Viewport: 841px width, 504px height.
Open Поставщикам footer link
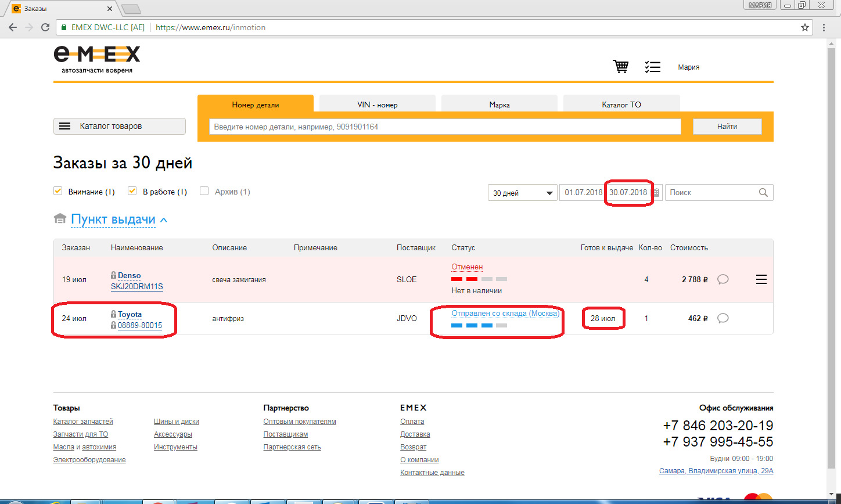coord(286,434)
